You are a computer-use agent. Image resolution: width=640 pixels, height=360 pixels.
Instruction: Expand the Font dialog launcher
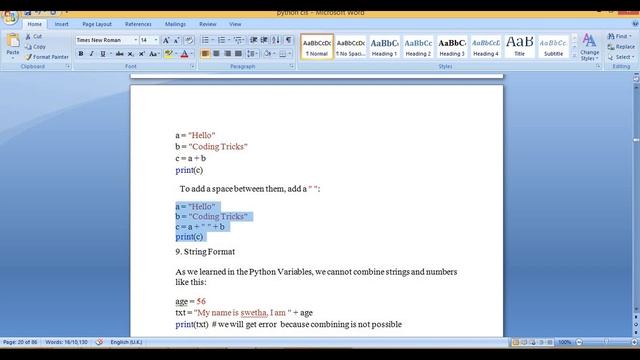pos(192,66)
